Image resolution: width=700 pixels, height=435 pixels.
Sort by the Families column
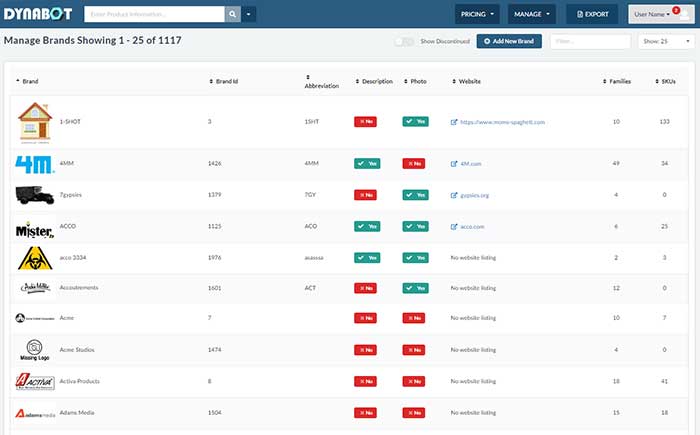tap(617, 81)
